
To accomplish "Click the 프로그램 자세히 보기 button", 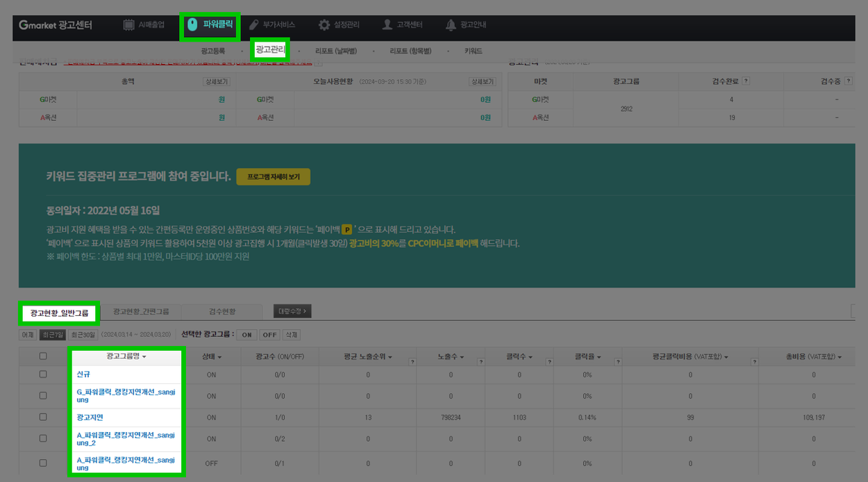I will coord(274,177).
